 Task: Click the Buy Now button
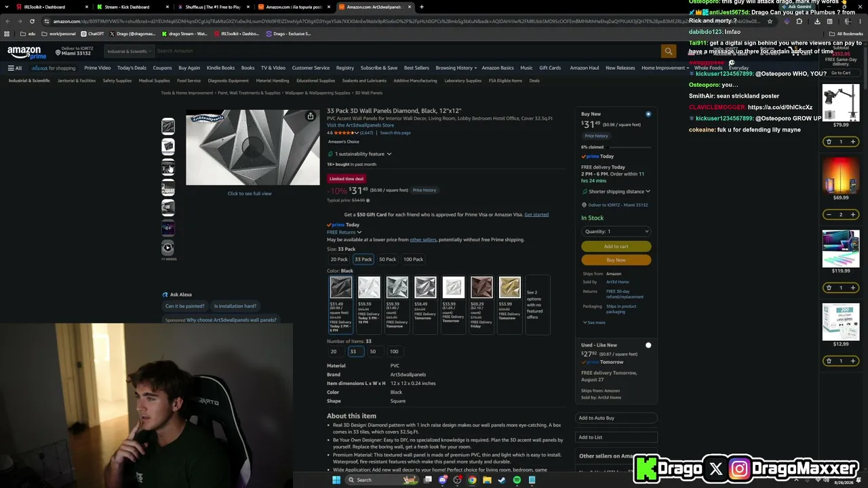coord(616,260)
